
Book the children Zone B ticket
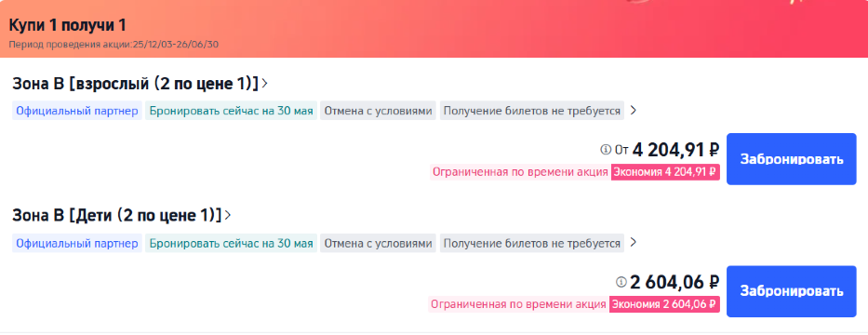pyautogui.click(x=791, y=291)
